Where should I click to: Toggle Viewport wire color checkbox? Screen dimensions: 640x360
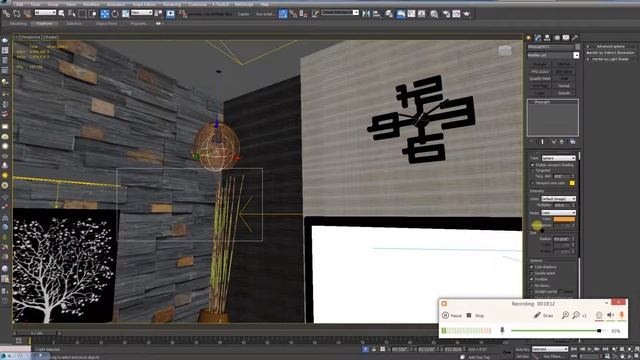pyautogui.click(x=532, y=183)
